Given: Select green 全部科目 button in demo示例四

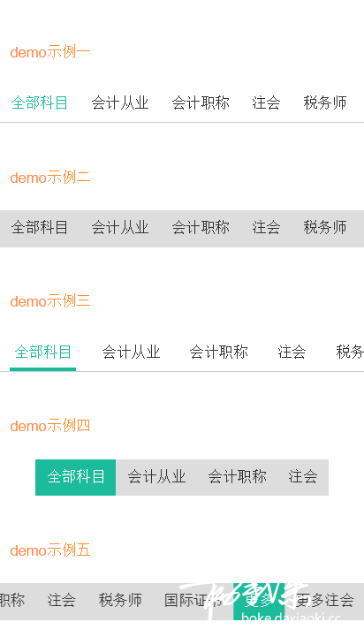Looking at the screenshot, I should (x=76, y=477).
